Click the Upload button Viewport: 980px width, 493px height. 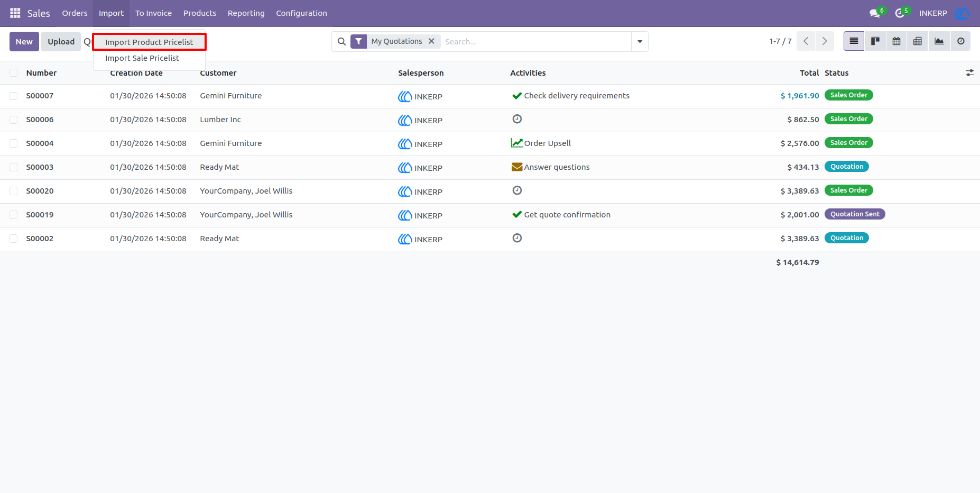point(61,42)
